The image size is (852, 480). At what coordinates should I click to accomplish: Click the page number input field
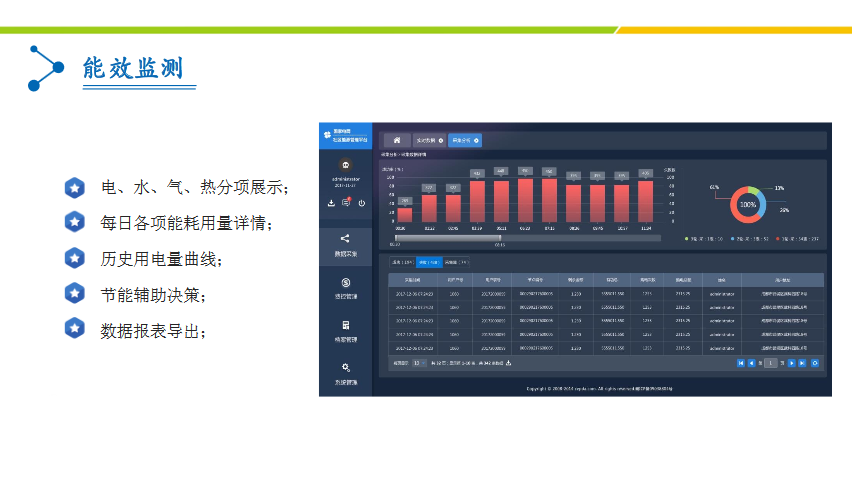click(x=771, y=363)
